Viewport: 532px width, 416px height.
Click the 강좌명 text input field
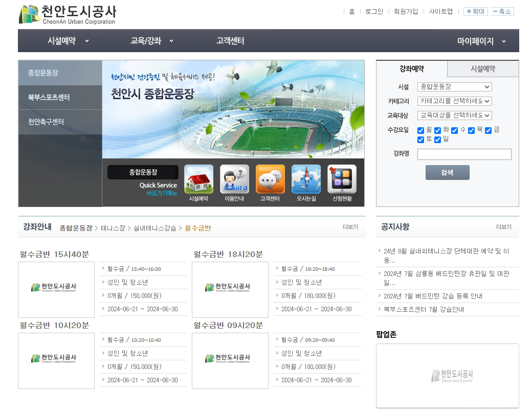[464, 154]
